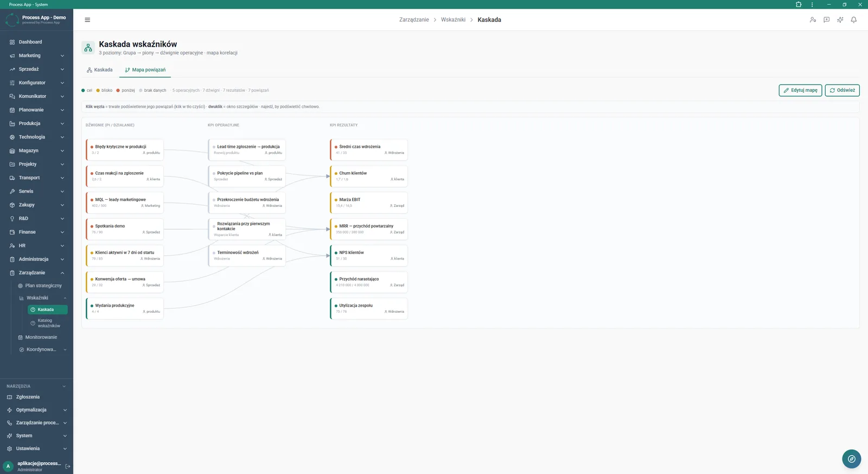Select the Mapa powiązań tab

(145, 69)
